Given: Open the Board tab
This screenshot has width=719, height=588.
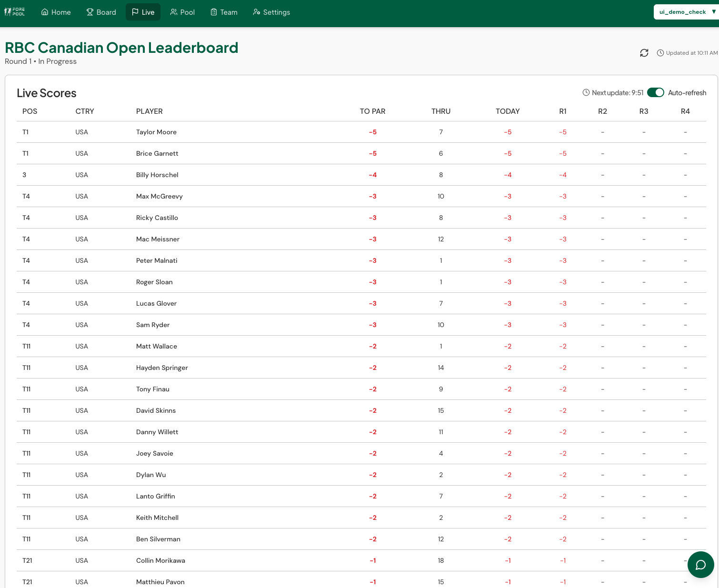Looking at the screenshot, I should (101, 12).
